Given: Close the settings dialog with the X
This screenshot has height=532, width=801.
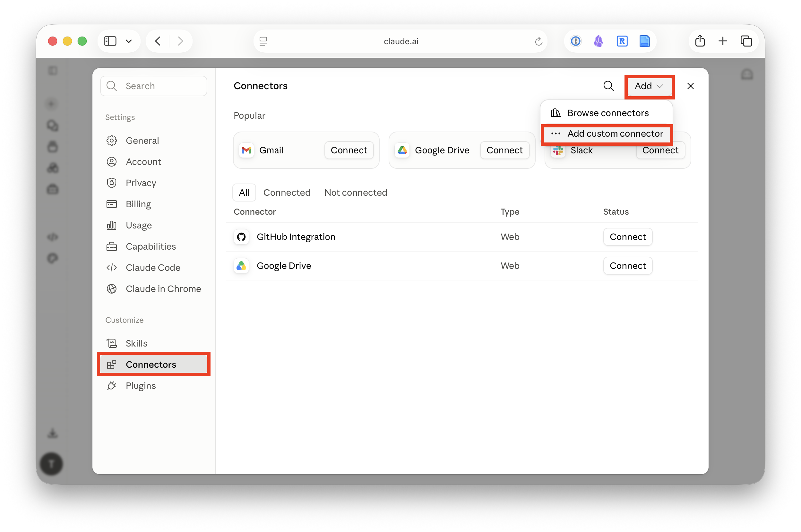Looking at the screenshot, I should [x=690, y=86].
